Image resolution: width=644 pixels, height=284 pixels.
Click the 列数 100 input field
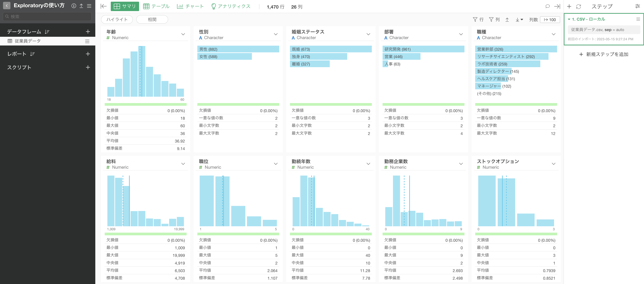pos(550,20)
